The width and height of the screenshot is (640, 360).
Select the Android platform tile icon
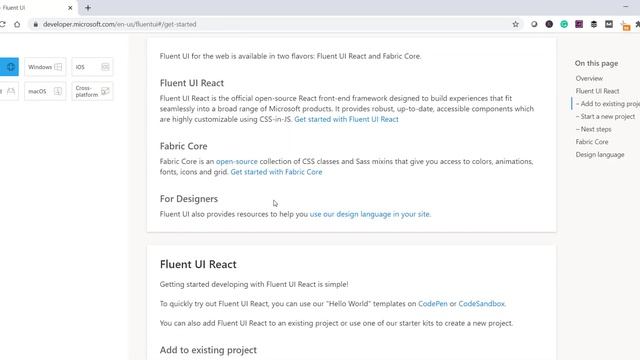click(11, 91)
